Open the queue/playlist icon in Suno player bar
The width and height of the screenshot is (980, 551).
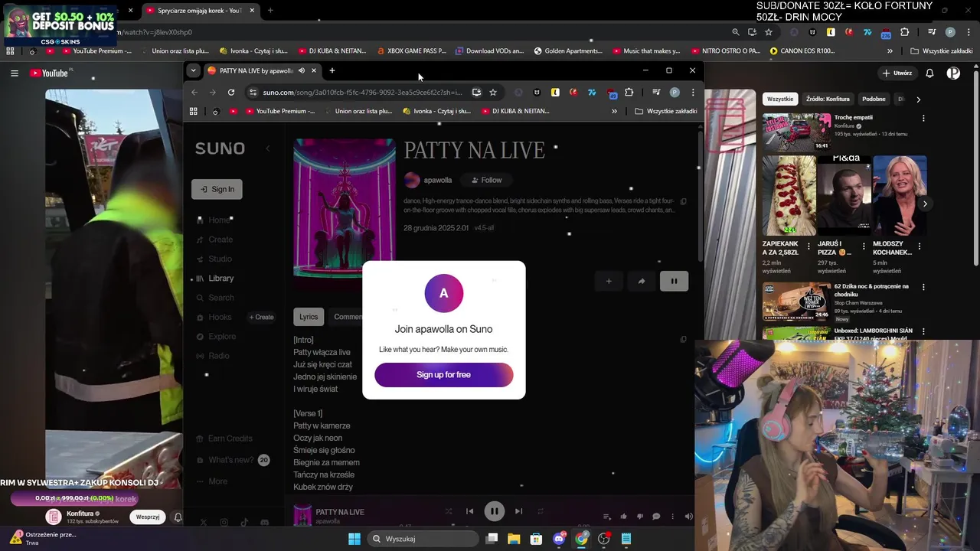tap(606, 517)
